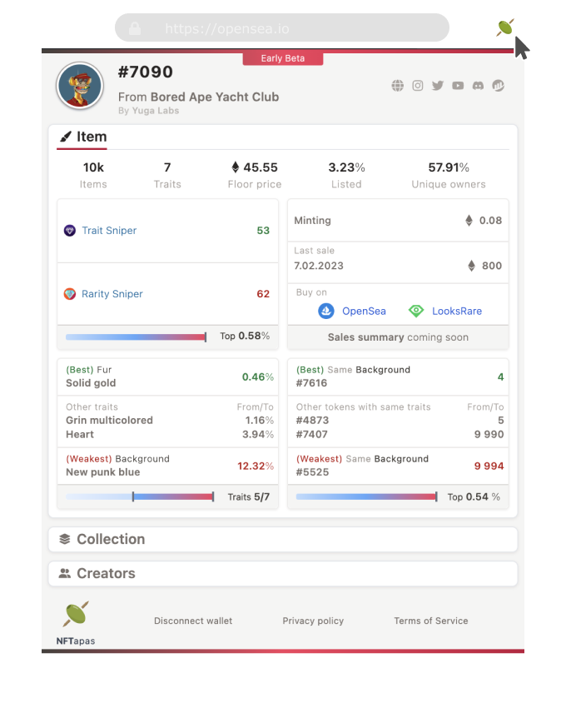The width and height of the screenshot is (566, 728).
Task: Open the collection Instagram icon
Action: tap(418, 86)
